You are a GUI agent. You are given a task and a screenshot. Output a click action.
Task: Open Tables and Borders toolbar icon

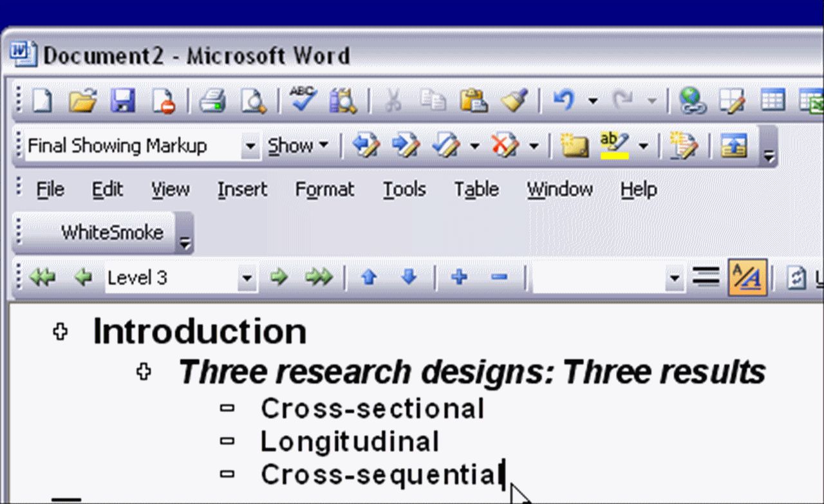point(733,101)
